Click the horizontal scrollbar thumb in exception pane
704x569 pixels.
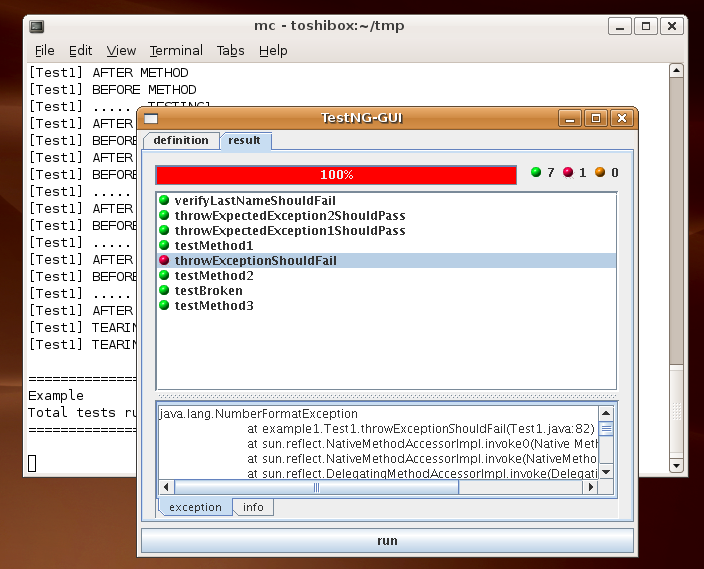pos(317,487)
